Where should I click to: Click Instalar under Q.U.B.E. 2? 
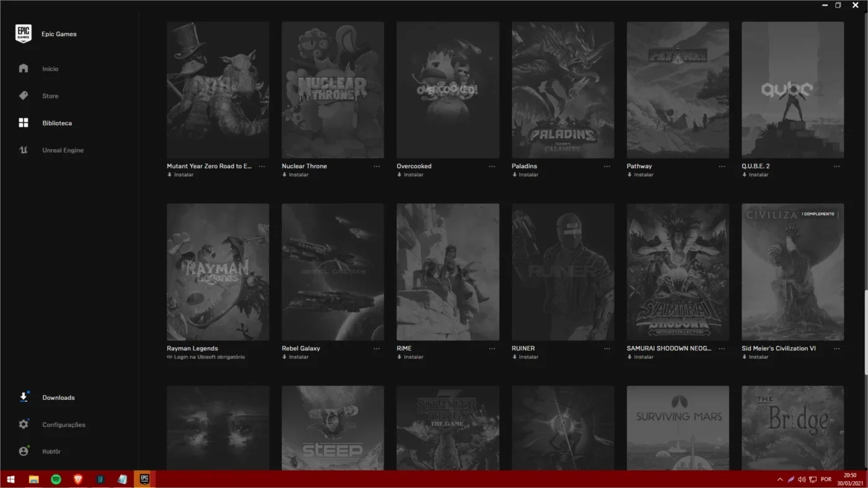[755, 175]
